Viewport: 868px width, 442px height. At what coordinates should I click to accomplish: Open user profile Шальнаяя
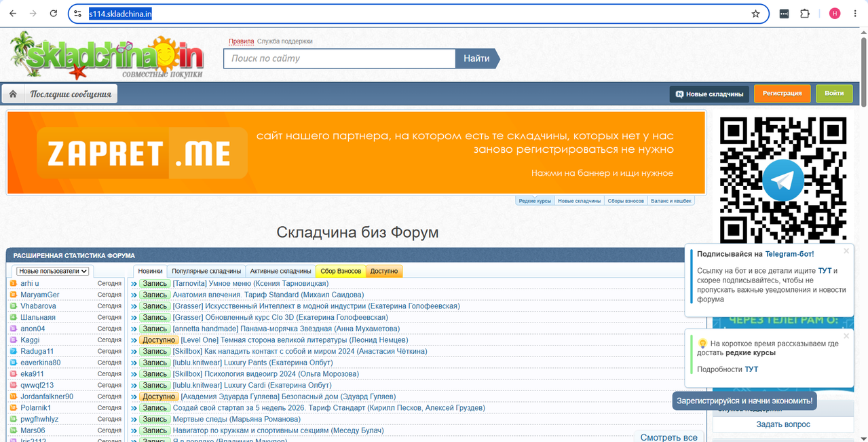[38, 317]
